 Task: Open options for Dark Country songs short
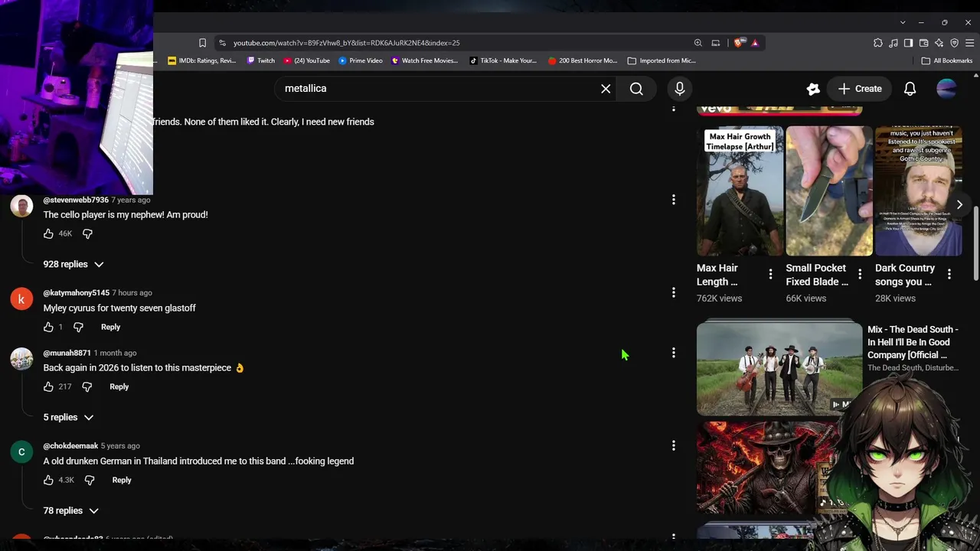(949, 274)
